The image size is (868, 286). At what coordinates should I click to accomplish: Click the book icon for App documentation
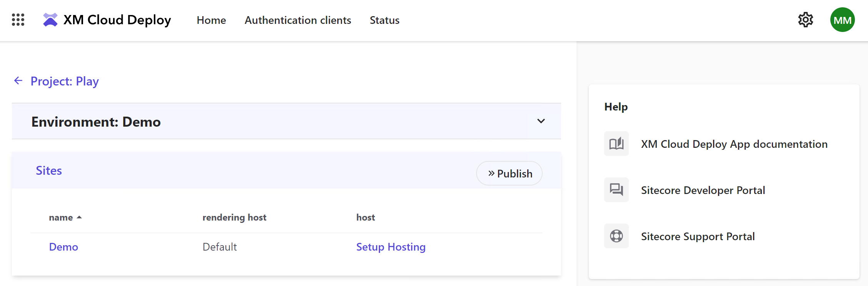coord(616,144)
